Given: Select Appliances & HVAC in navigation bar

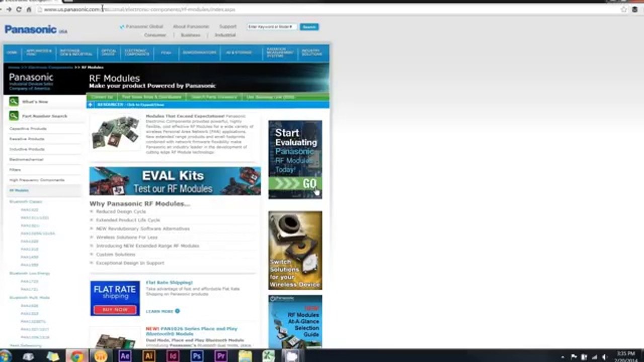Looking at the screenshot, I should tap(39, 53).
